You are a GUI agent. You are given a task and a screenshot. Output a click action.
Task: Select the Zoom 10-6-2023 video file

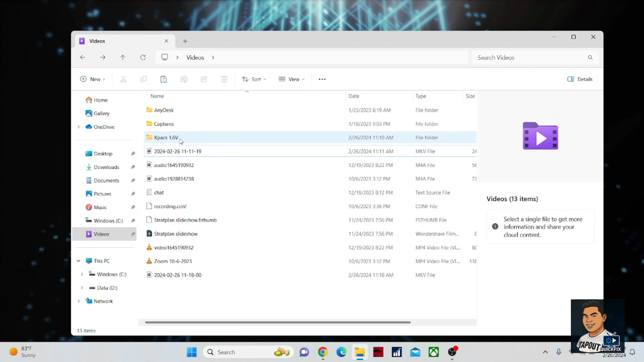pos(310,261)
